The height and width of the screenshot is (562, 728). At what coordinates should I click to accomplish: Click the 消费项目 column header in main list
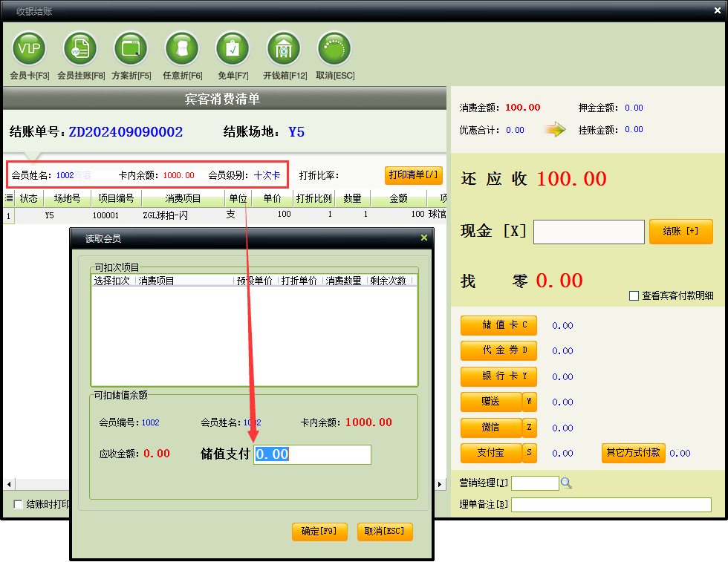[x=183, y=199]
